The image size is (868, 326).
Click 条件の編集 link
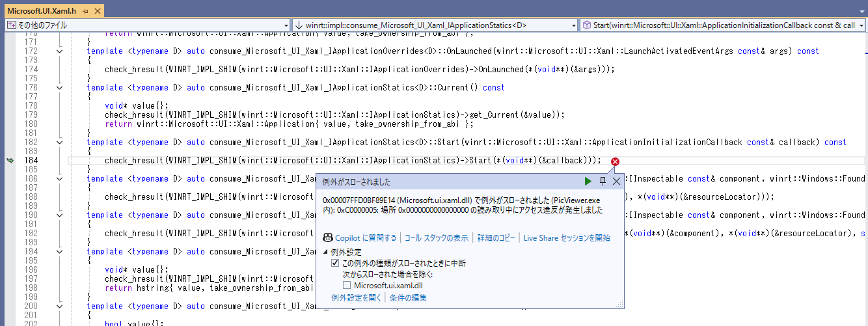coord(408,298)
